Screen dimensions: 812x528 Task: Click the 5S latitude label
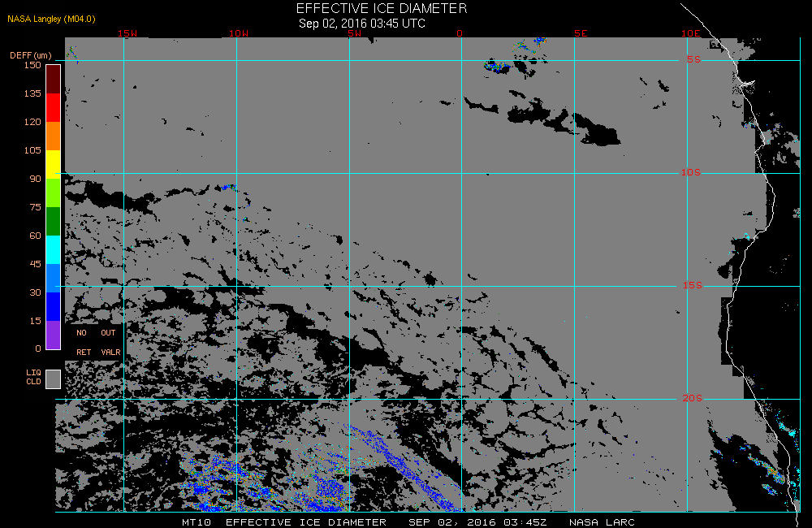(x=694, y=59)
